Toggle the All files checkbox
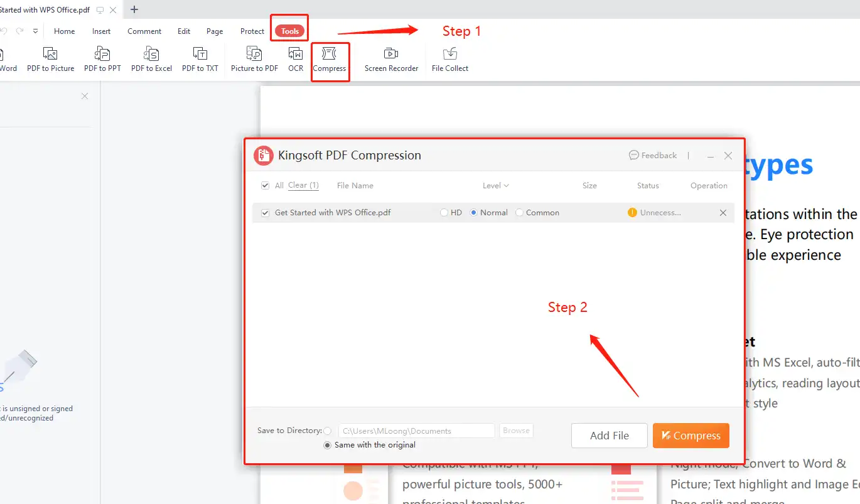860x504 pixels. click(x=265, y=186)
